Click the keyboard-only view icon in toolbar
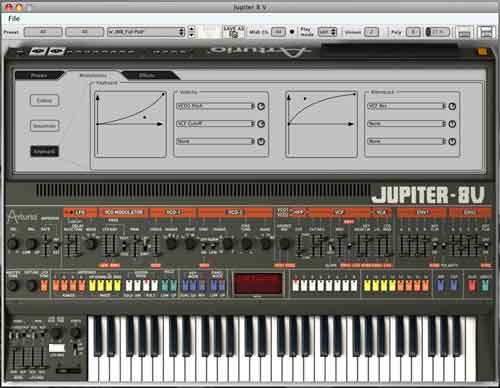 (x=464, y=32)
